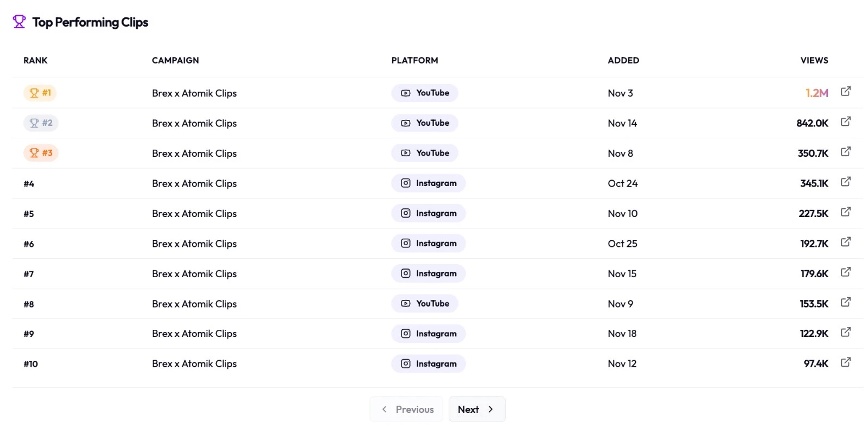Click the PLATFORM column header

[414, 60]
